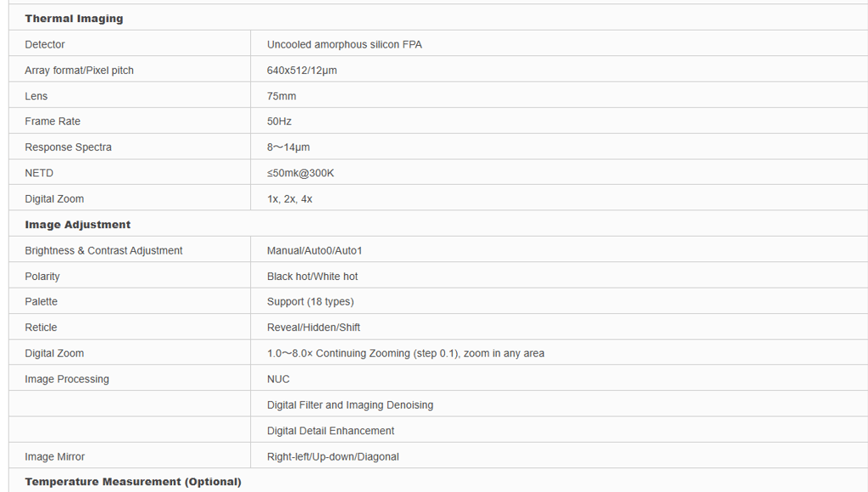Select the 1x, 2x, 4x zoom value
The width and height of the screenshot is (868, 492).
tap(290, 198)
